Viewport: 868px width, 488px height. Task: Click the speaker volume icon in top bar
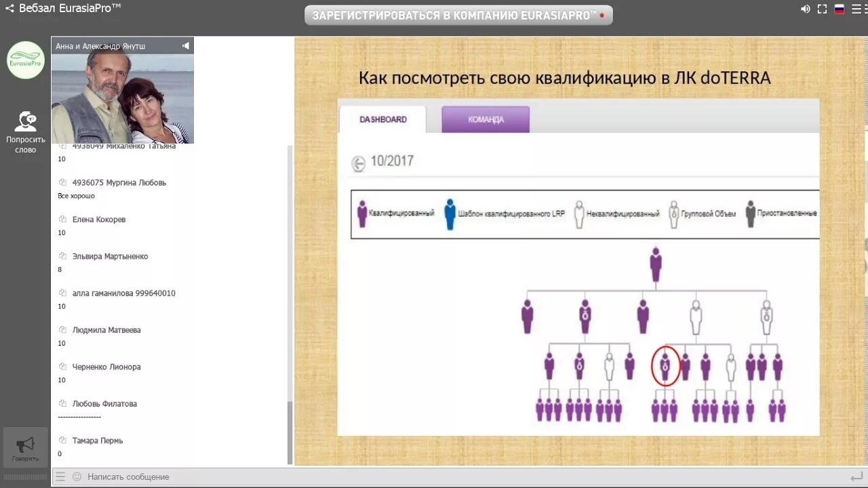806,9
